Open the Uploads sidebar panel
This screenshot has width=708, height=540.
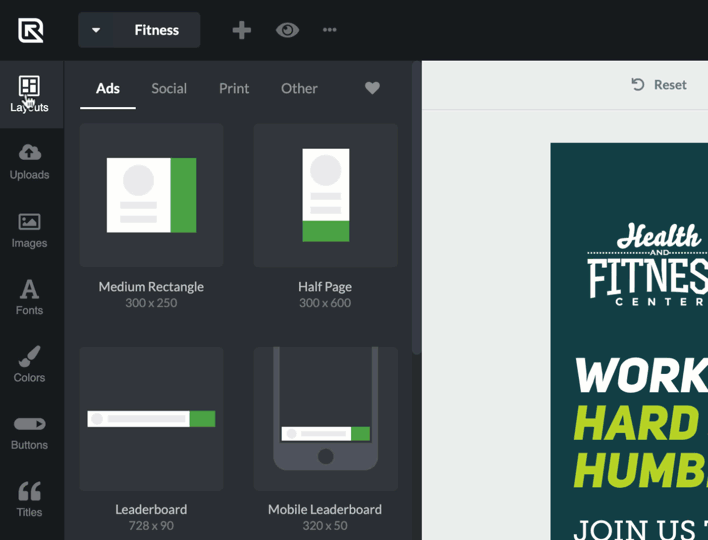29,162
